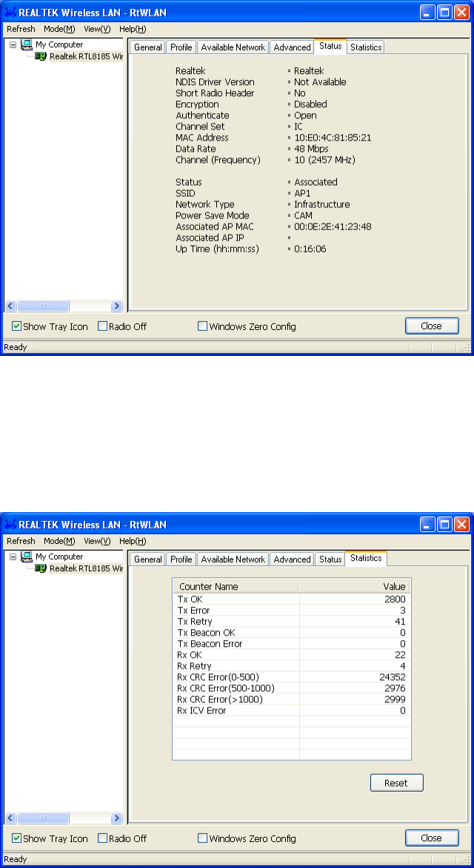Select Rx CRC Error(0-500) row

click(x=292, y=677)
